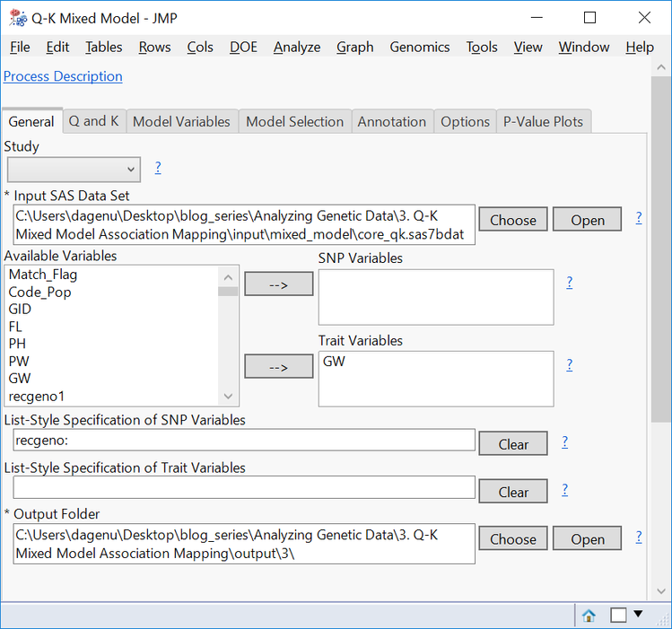The height and width of the screenshot is (629, 672).
Task: Click arrow button to add Trait Variables
Action: [x=278, y=366]
